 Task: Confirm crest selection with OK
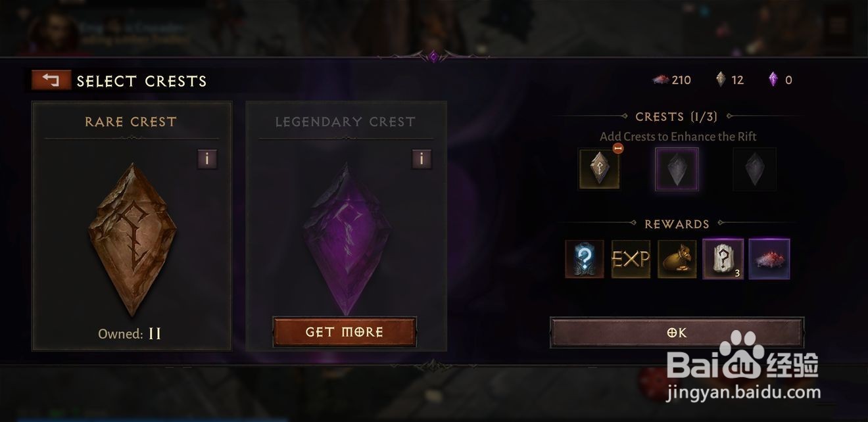pyautogui.click(x=677, y=333)
